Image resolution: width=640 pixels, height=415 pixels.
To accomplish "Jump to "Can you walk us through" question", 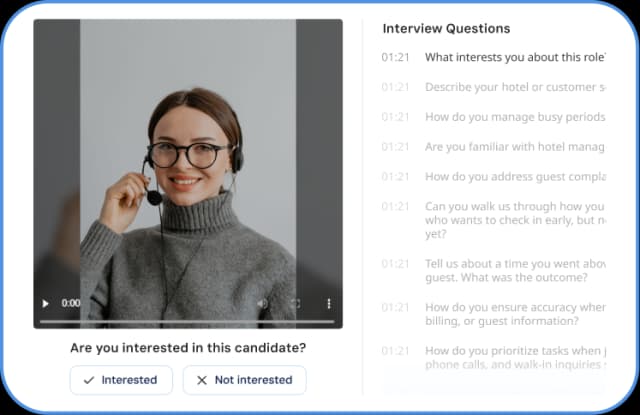I will (493, 220).
